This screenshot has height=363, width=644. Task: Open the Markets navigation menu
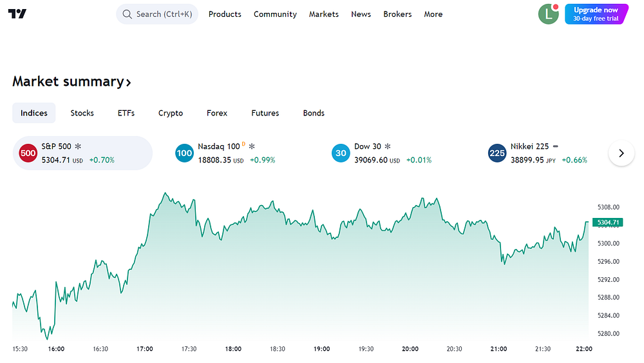324,14
